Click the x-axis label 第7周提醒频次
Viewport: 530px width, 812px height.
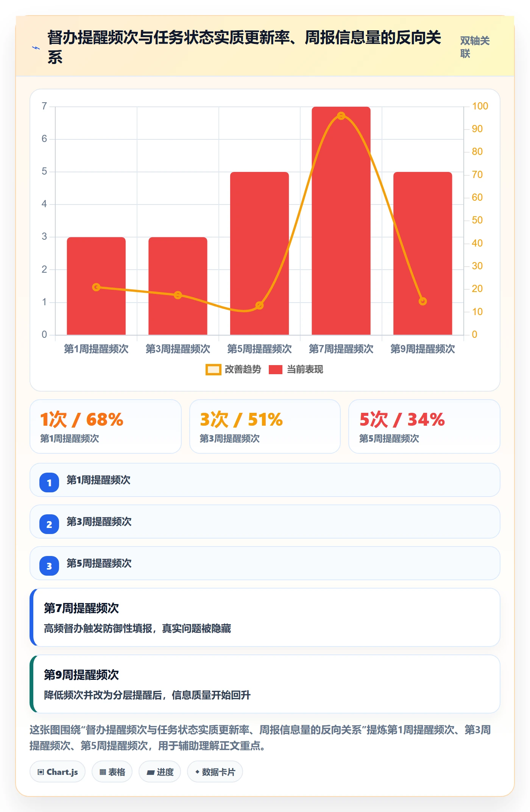[341, 349]
